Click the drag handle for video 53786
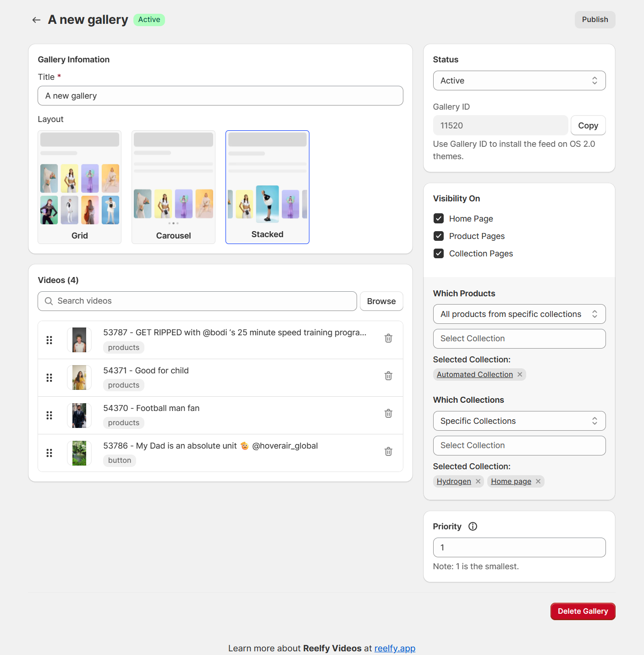This screenshot has width=644, height=655. click(x=50, y=453)
